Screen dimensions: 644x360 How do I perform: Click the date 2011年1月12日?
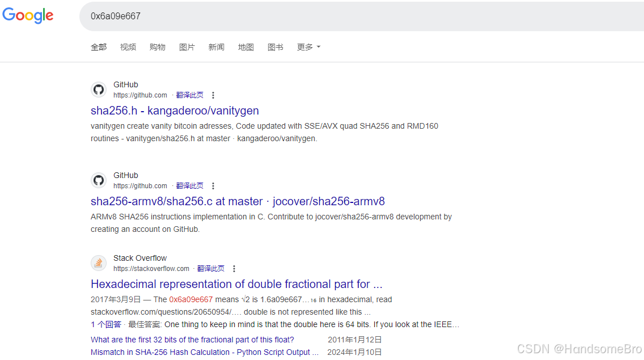[355, 340]
